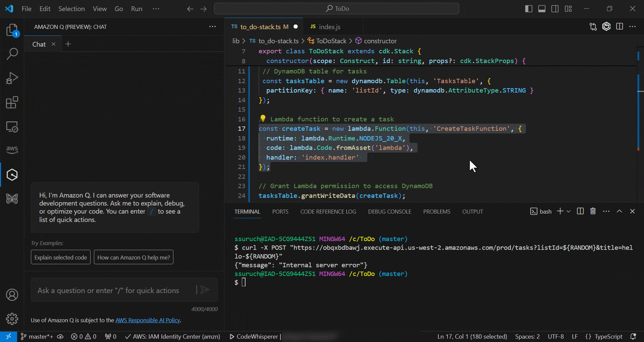
Task: Select the Amazon Q hexagon icon
Action: coord(12,174)
